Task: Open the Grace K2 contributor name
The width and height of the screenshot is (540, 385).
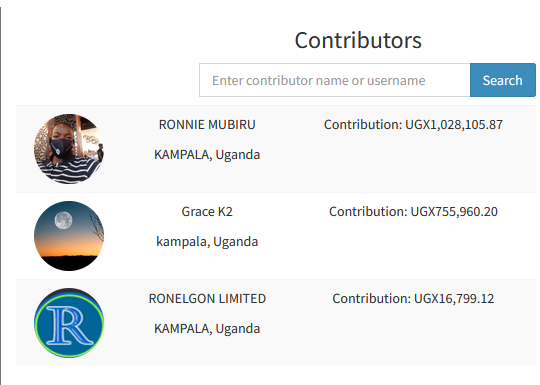Action: [x=207, y=211]
